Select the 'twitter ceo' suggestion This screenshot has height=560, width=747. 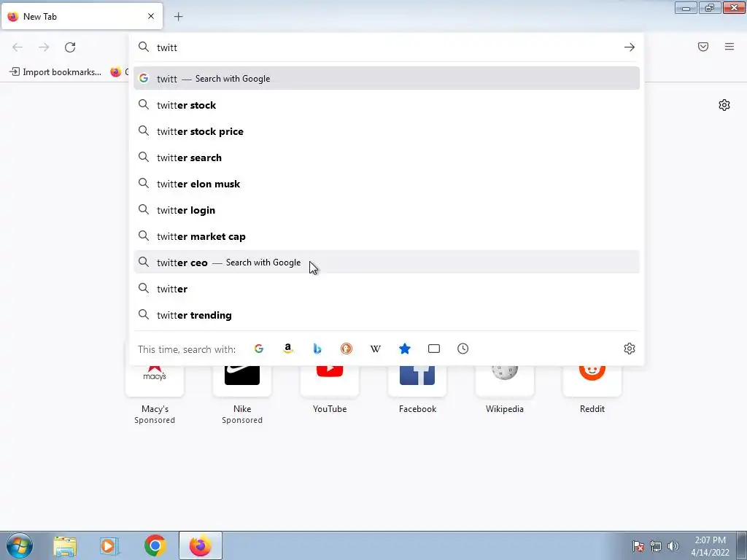point(387,262)
